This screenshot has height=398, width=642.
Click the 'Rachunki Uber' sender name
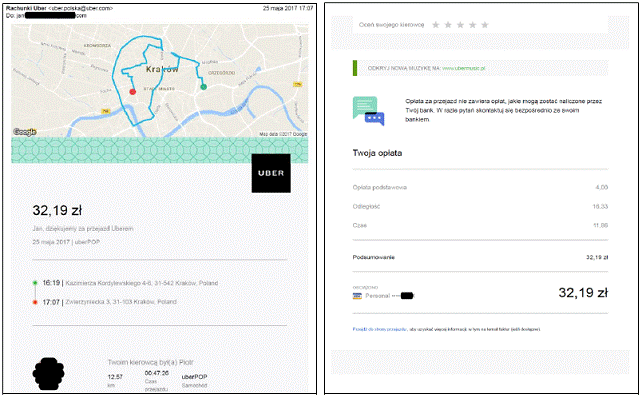(x=26, y=8)
